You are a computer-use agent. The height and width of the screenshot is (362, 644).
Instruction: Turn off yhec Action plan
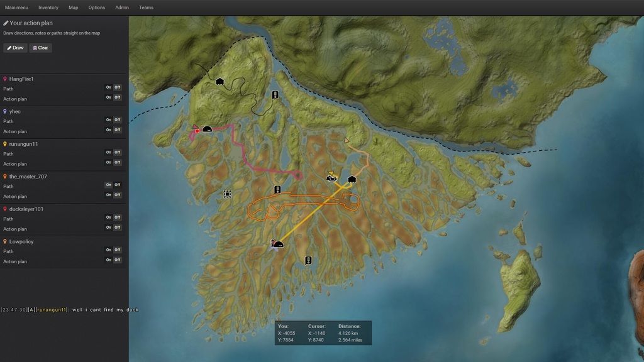(x=117, y=130)
